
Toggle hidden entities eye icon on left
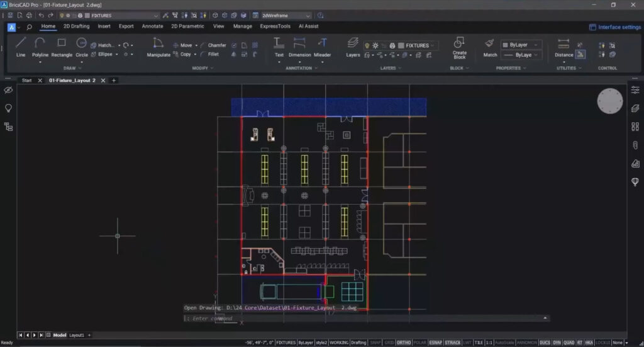click(8, 90)
